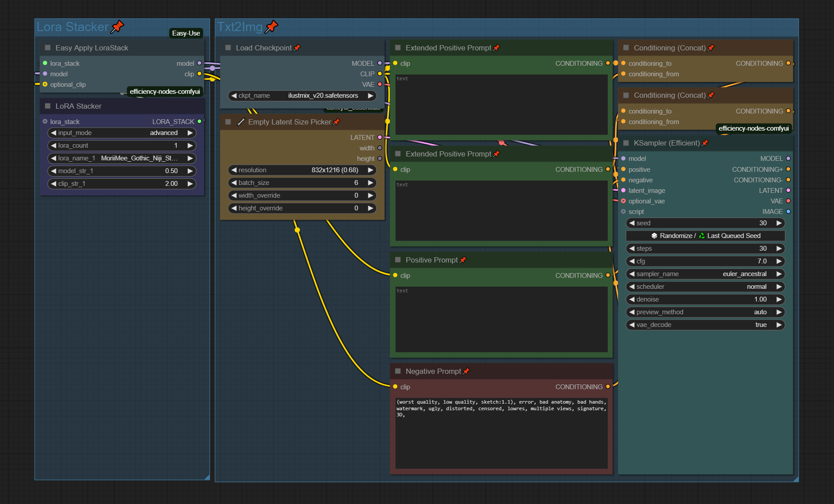Click Randomize / Last Queued Seed button
834x504 pixels.
pos(705,236)
